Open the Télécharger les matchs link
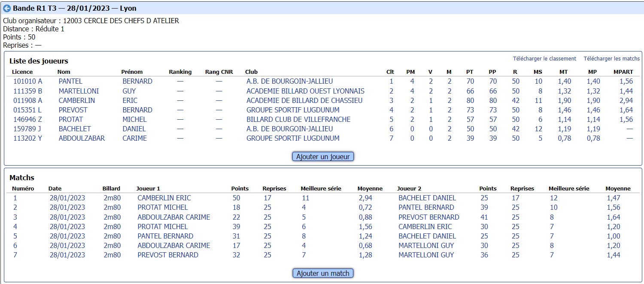Screen dimensions: 644x284 [x=611, y=59]
